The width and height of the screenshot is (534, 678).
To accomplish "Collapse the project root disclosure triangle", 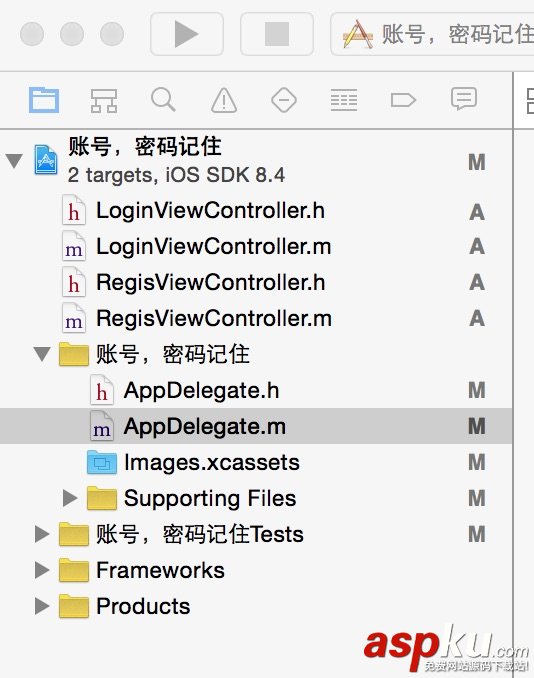I will click(14, 161).
